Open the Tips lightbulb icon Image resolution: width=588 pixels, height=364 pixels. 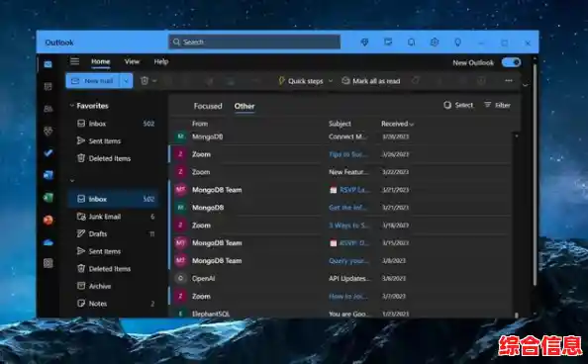click(x=457, y=43)
